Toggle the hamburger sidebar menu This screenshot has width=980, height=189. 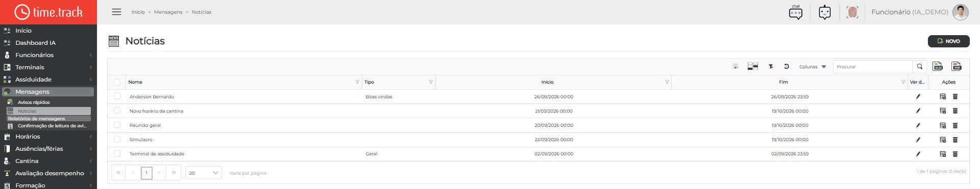pyautogui.click(x=116, y=12)
